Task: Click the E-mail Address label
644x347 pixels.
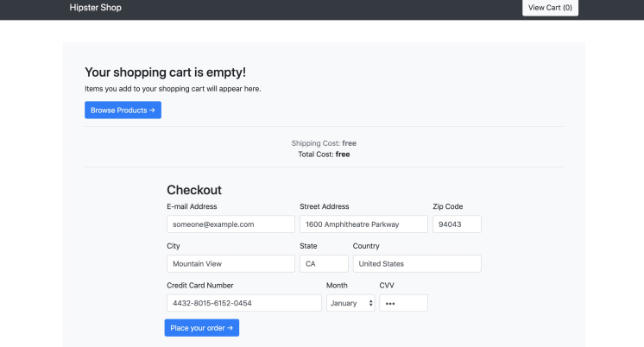Action: 192,206
